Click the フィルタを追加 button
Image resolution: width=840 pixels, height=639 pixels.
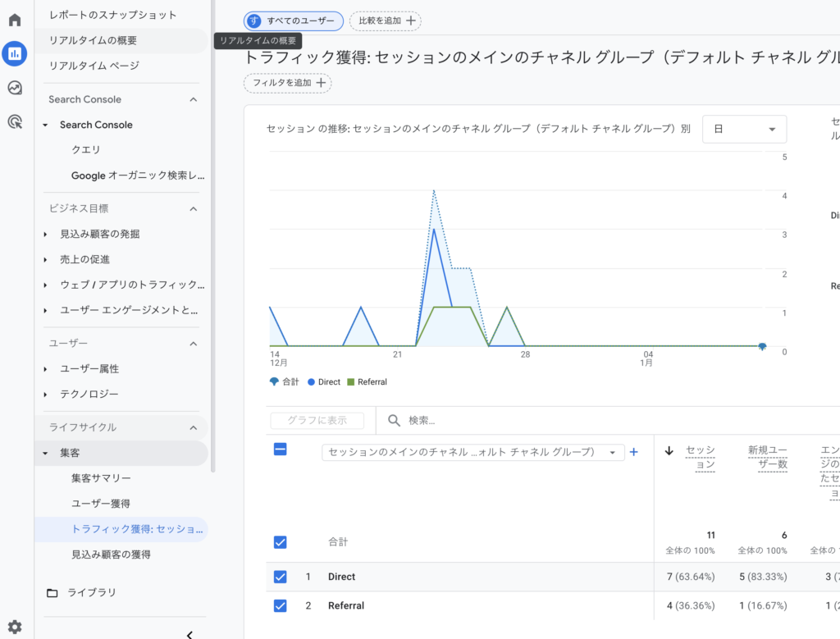click(287, 83)
